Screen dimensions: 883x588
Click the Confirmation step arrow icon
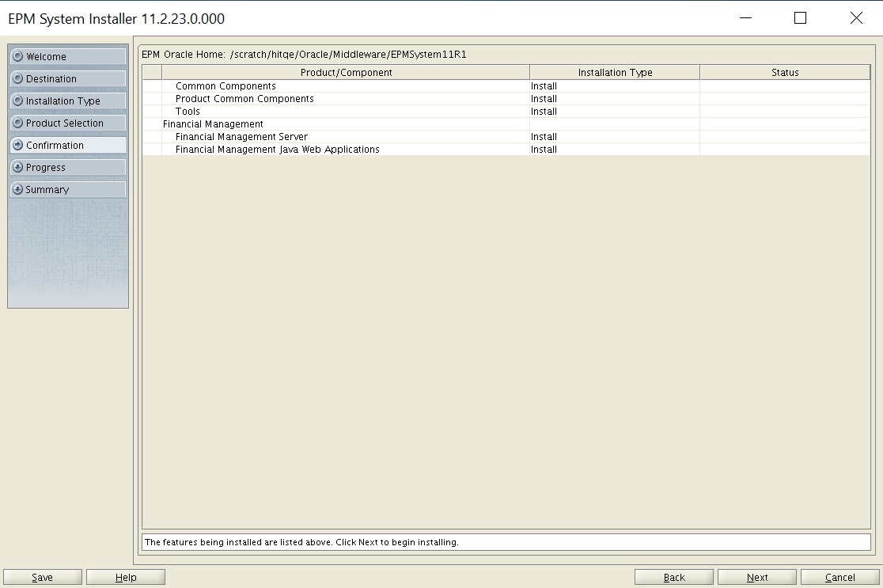click(x=18, y=145)
